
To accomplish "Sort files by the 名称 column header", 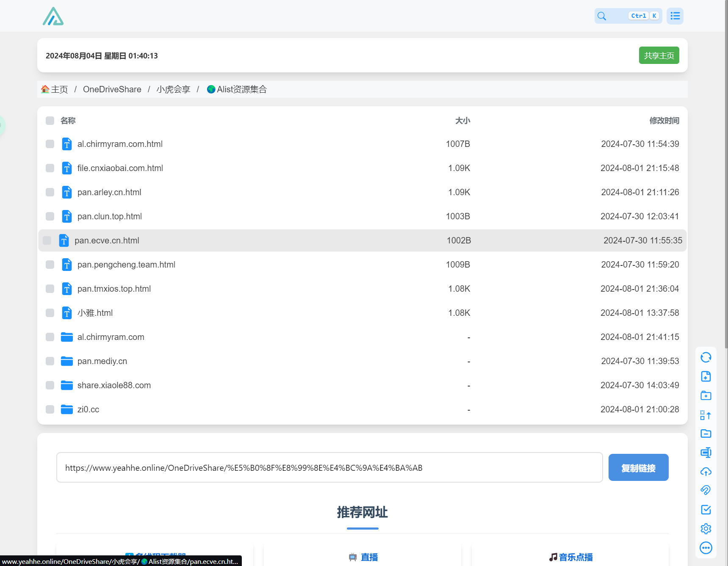I will point(68,121).
